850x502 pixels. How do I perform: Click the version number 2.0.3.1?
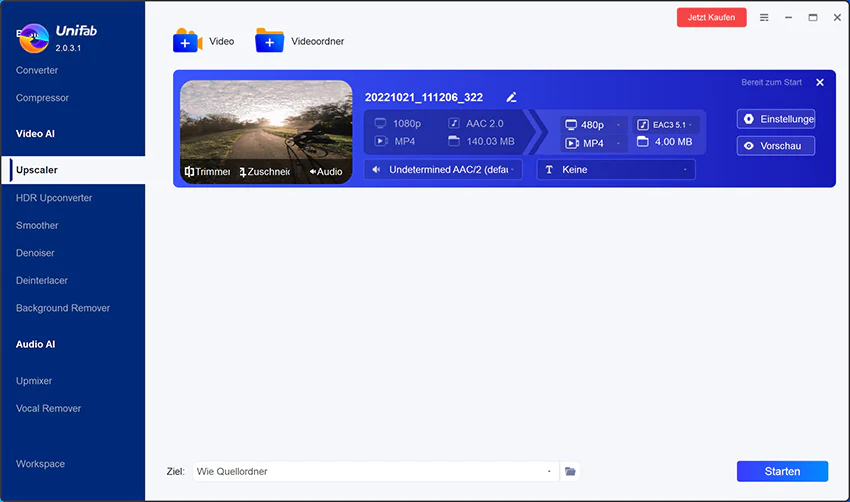68,48
